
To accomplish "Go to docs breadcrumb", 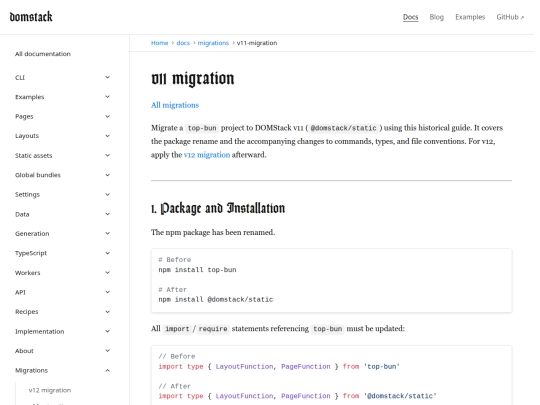I will point(183,43).
